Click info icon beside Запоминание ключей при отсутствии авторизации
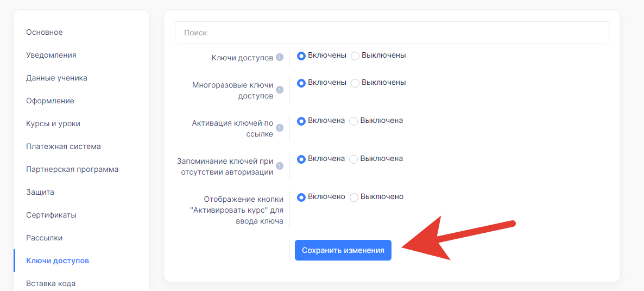 click(280, 166)
